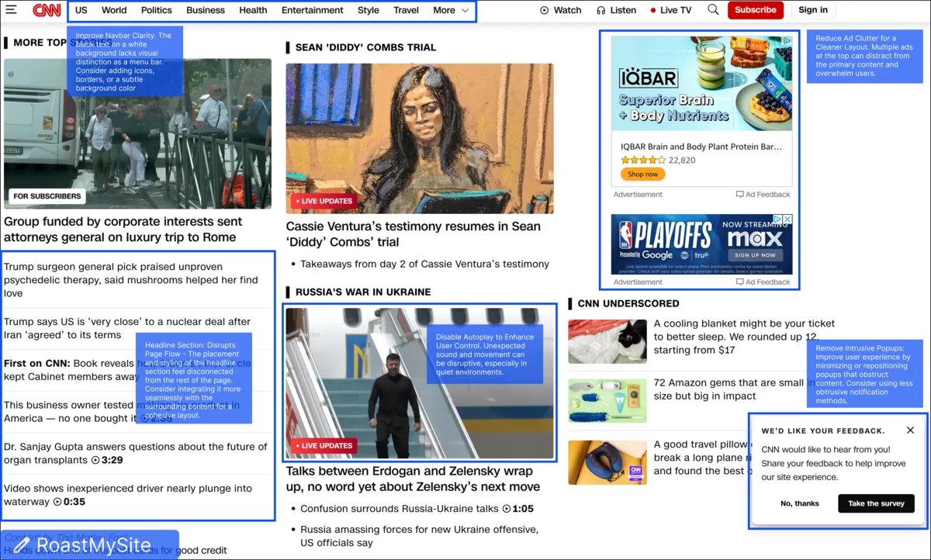Click Live Updates badge on Diddy trial image

click(324, 201)
